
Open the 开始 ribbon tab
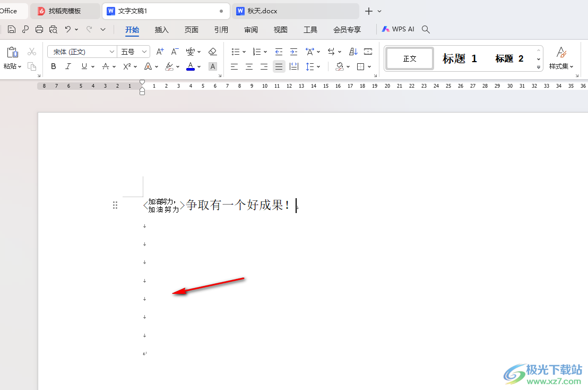click(132, 30)
